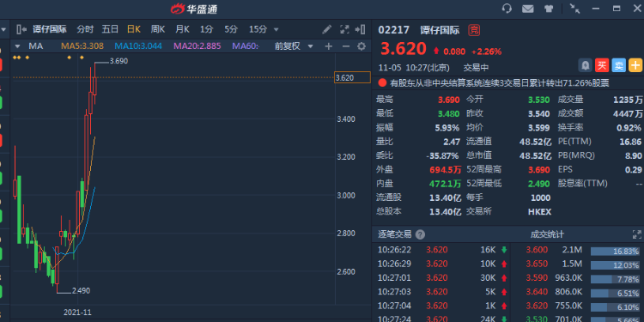Click the MA60 indicator label
The image size is (644, 322).
(x=246, y=46)
